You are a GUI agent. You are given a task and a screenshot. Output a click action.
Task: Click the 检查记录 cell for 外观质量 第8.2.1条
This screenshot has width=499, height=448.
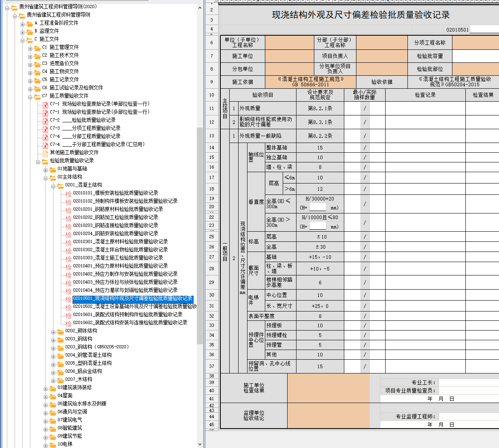click(425, 108)
